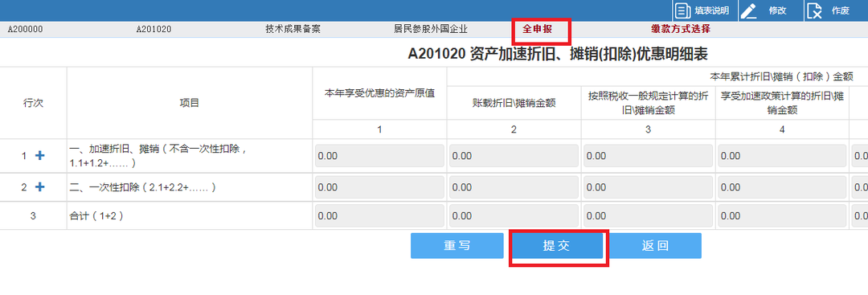Expand row 2 with plus icon
This screenshot has width=868, height=295.
(40, 187)
